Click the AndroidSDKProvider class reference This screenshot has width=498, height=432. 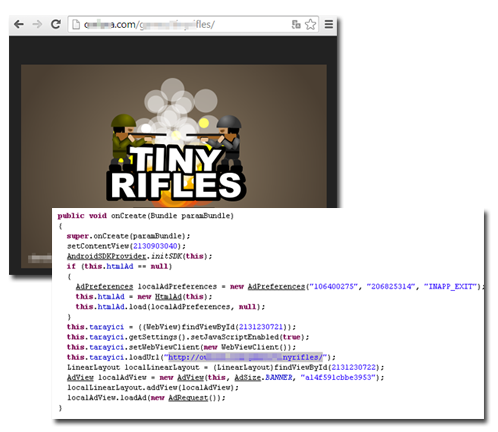[x=107, y=256]
